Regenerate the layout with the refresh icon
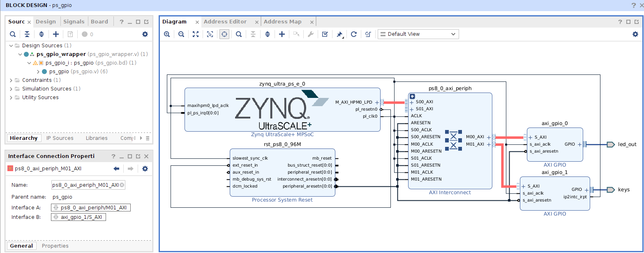This screenshot has height=253, width=644. [354, 34]
